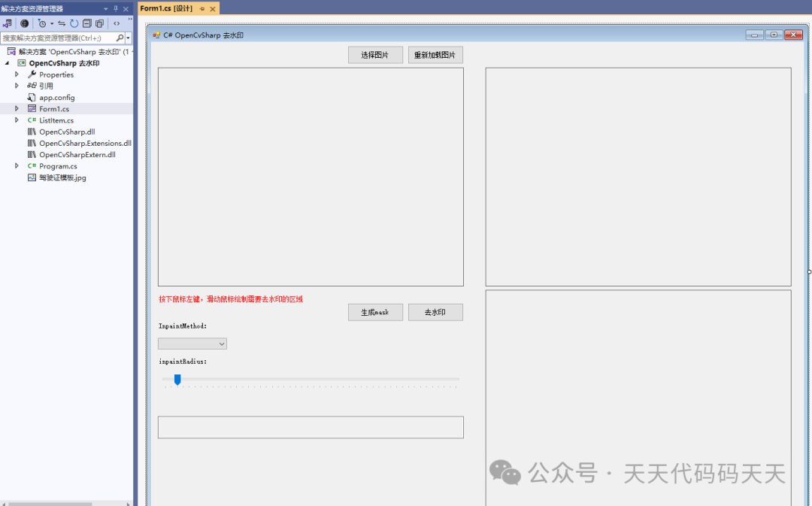Select the InpaintMethod: label
The width and height of the screenshot is (812, 506).
coord(182,326)
